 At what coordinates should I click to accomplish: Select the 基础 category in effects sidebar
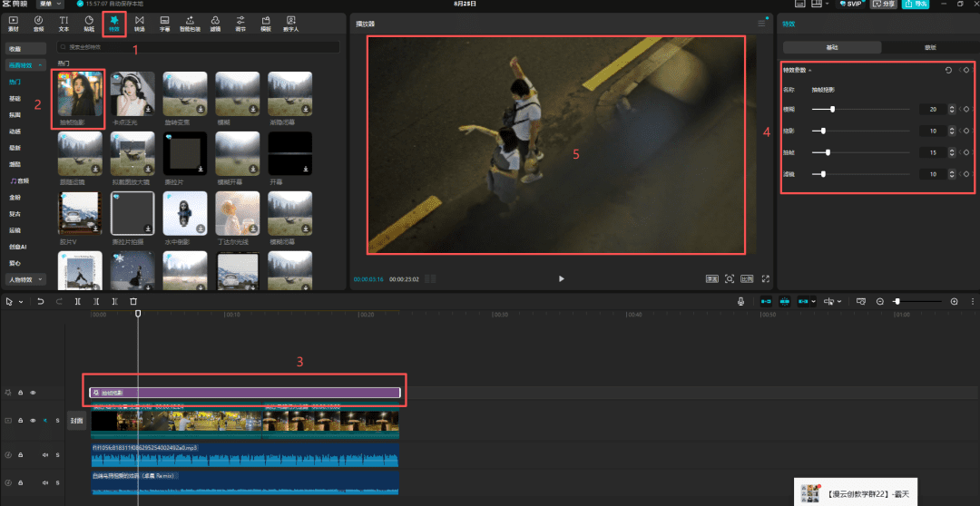[x=15, y=98]
